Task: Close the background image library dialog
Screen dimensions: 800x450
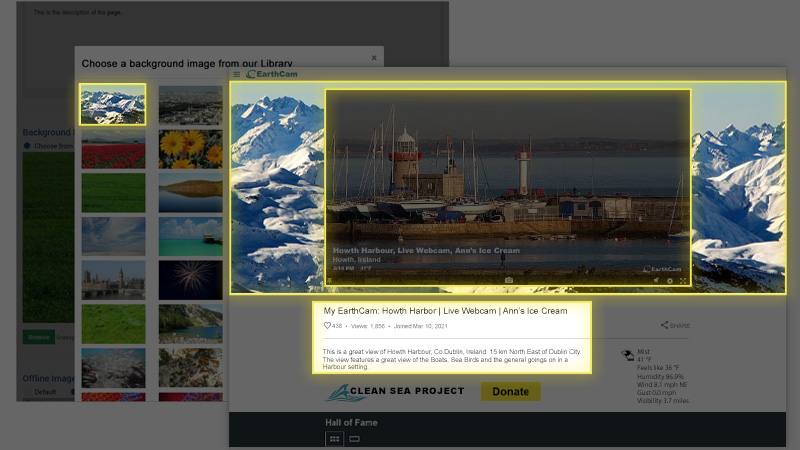Action: pyautogui.click(x=374, y=58)
